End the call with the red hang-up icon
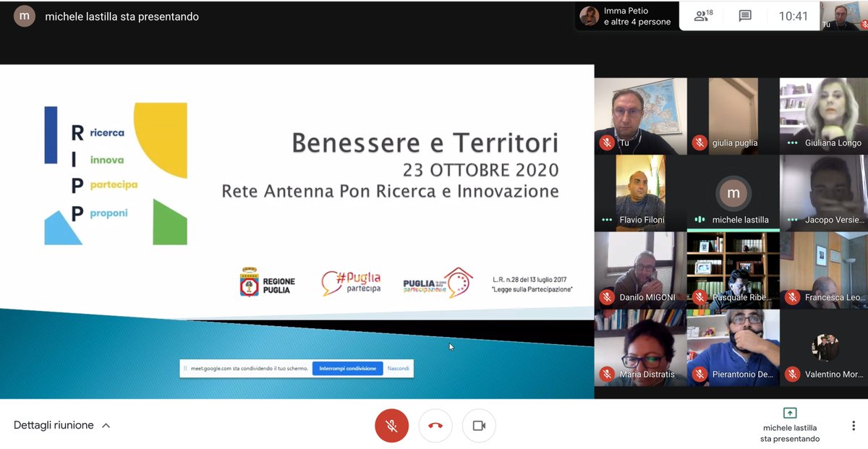Screen dimensions: 868x449 click(435, 426)
